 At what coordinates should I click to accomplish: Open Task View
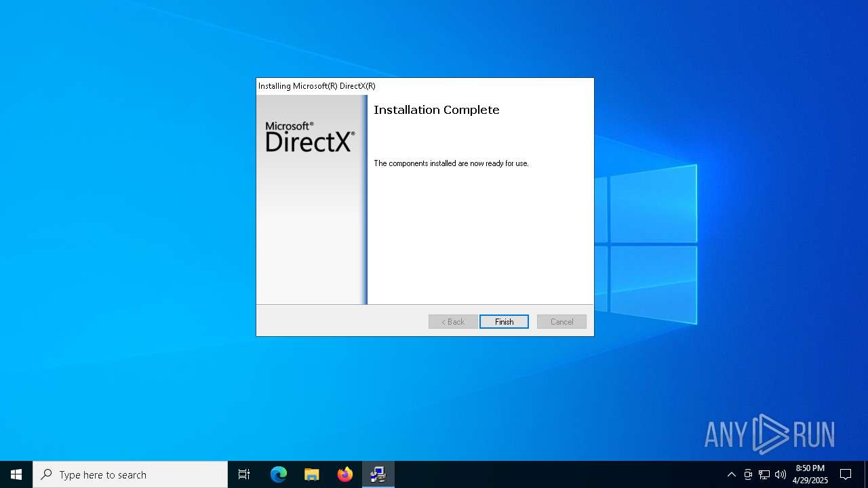[244, 474]
